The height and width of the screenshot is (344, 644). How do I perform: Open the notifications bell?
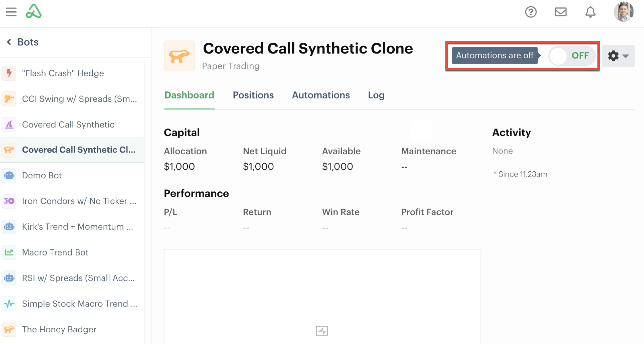[x=590, y=12]
